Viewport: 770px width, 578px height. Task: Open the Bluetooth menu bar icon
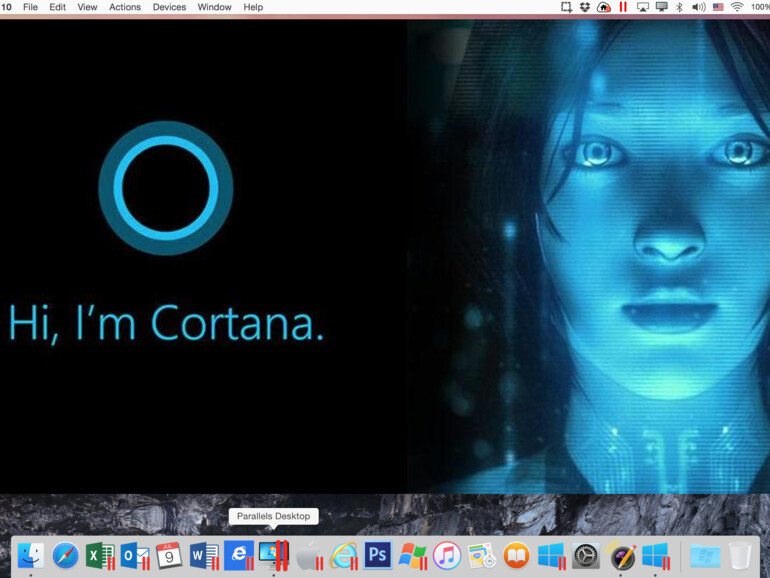(680, 7)
